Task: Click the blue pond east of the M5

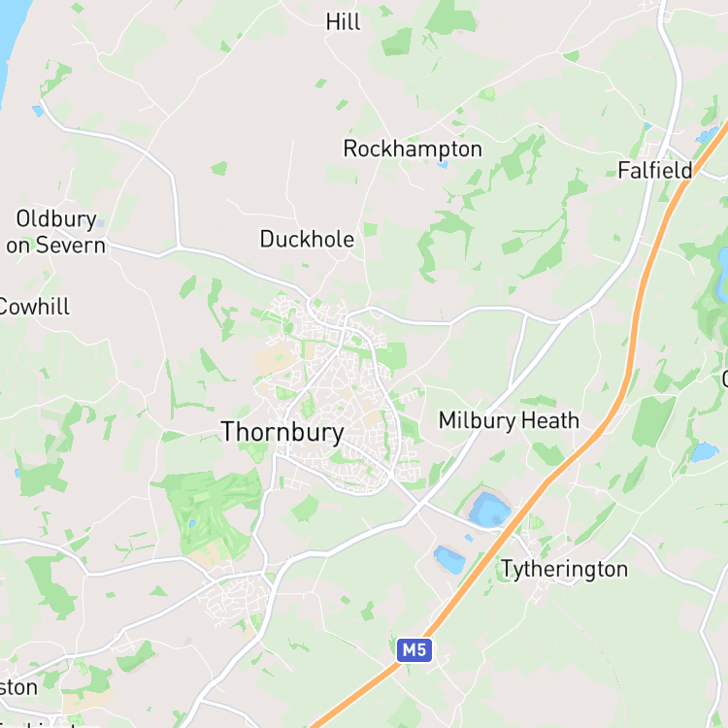Action: (705, 451)
